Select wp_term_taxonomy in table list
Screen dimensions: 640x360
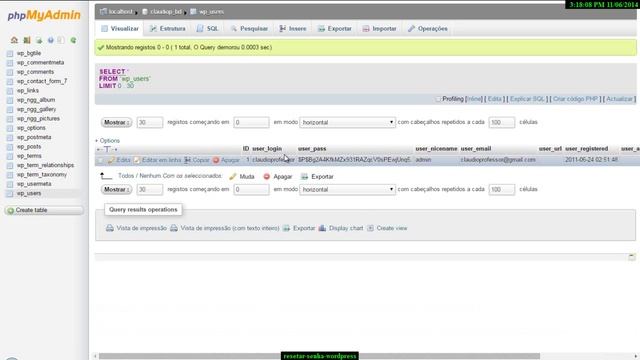[x=42, y=175]
